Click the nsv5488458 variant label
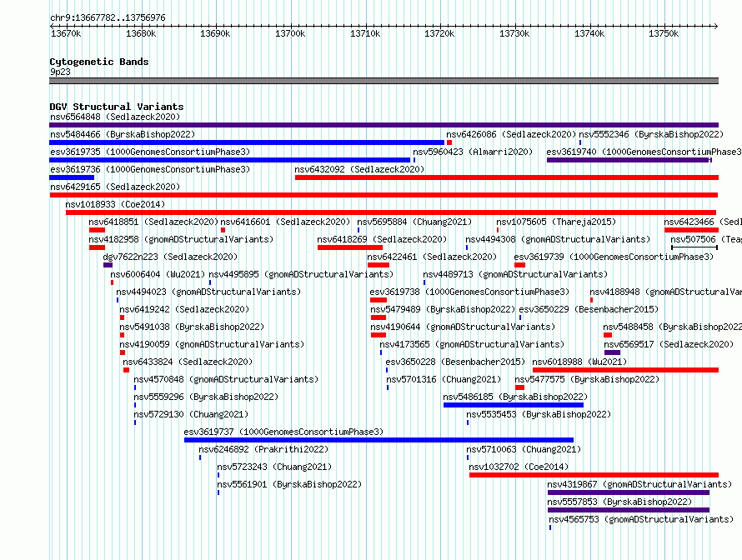The height and width of the screenshot is (560, 742). point(673,327)
